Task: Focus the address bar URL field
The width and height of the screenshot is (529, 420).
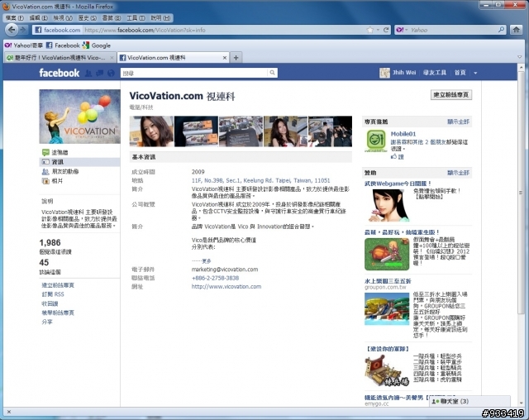Action: point(224,30)
